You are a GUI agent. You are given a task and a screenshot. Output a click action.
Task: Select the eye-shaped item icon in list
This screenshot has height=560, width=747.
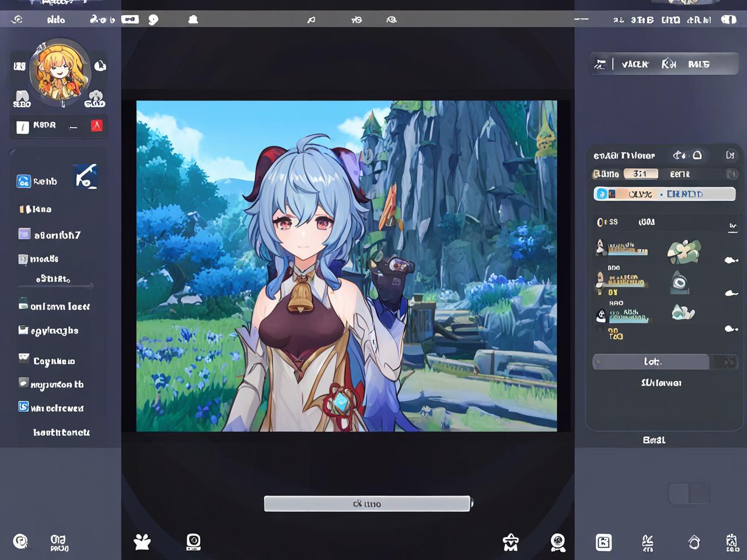coord(679,282)
